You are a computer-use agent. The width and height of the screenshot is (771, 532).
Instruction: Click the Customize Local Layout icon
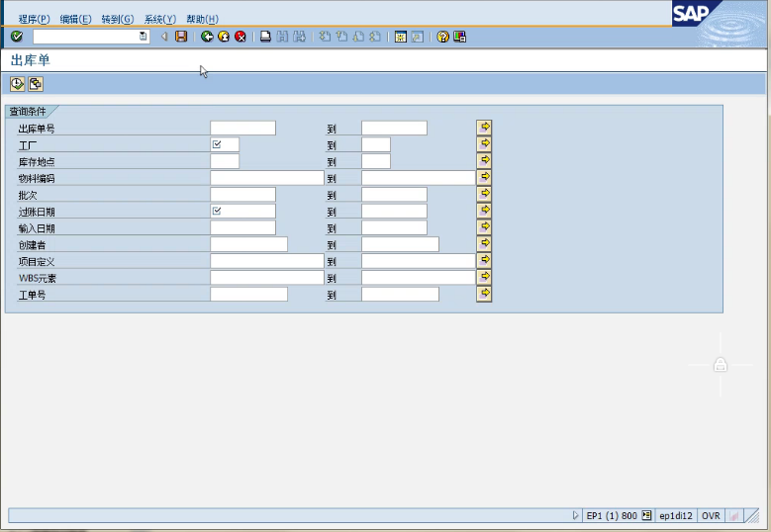click(459, 37)
